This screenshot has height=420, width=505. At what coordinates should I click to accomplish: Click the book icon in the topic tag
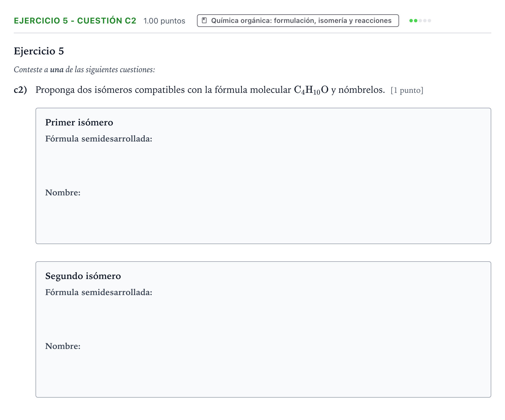[204, 21]
